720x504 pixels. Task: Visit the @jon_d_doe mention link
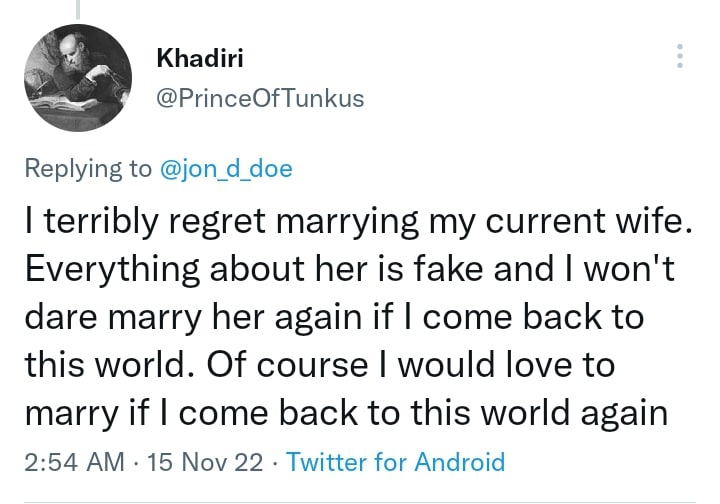pos(226,169)
